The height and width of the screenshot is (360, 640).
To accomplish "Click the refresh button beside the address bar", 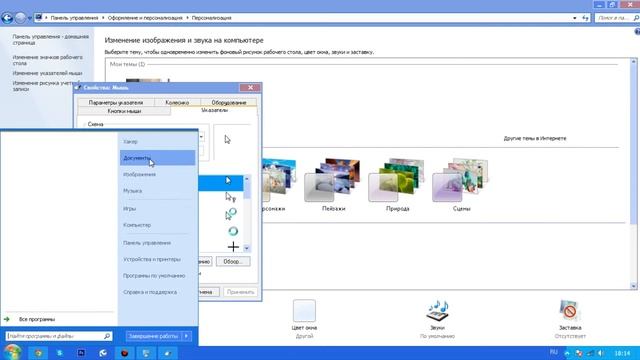I will click(x=586, y=18).
